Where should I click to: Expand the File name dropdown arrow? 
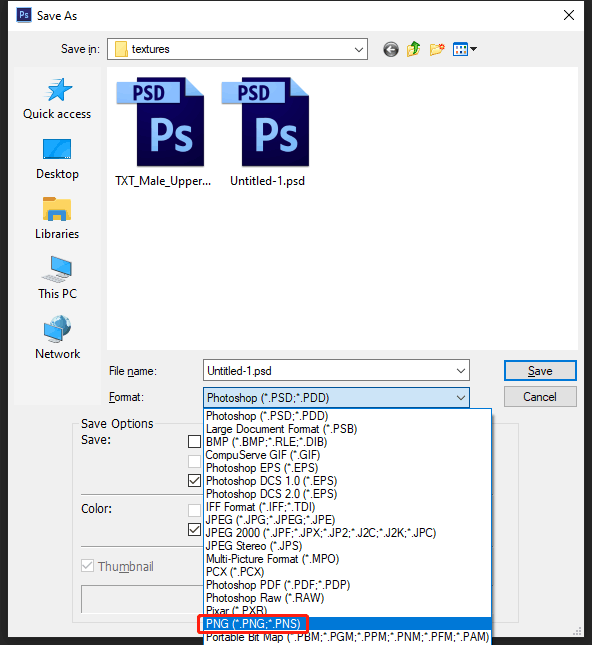point(461,371)
